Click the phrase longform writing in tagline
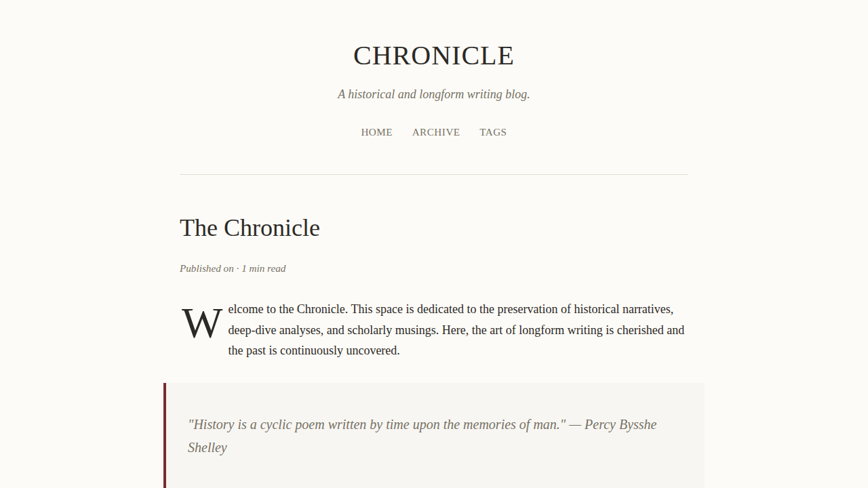The height and width of the screenshot is (488, 868). [461, 94]
